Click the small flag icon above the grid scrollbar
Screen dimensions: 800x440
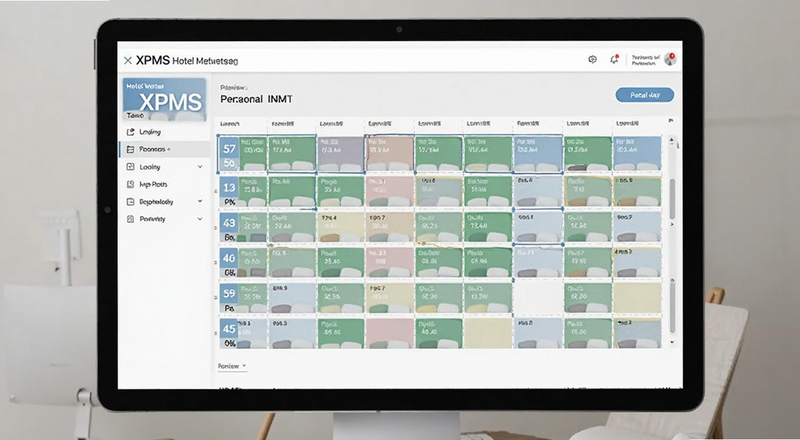671,120
